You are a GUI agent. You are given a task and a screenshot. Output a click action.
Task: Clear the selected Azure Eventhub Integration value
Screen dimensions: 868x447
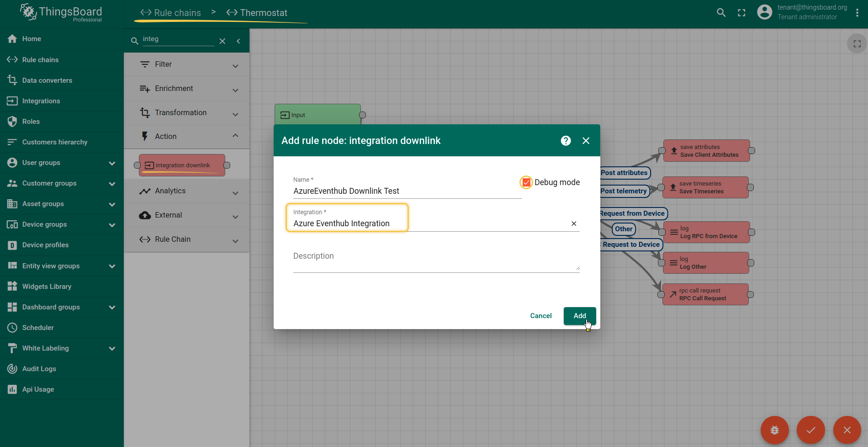(x=574, y=223)
